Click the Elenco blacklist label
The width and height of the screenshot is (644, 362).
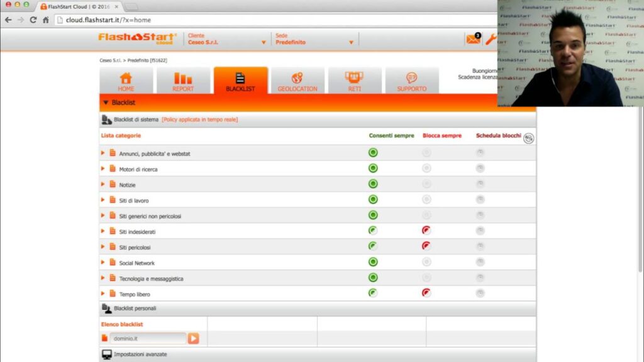(x=122, y=324)
